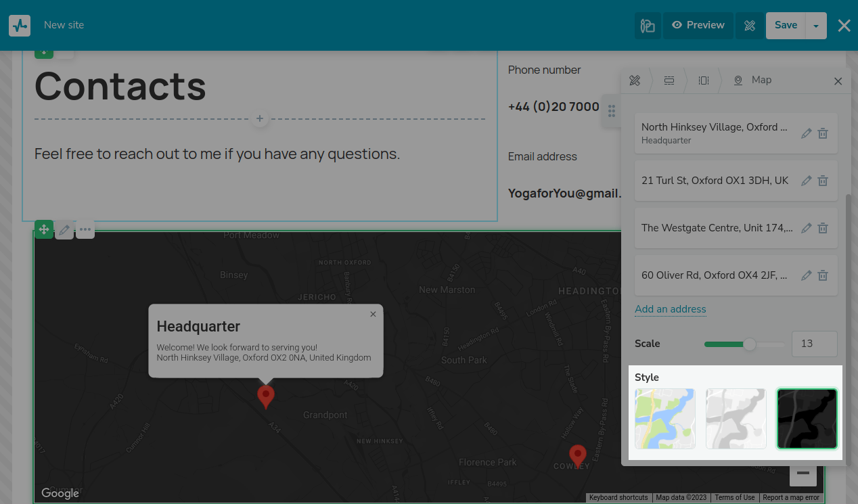Delete The Westgate Centre address
Viewport: 858px width, 504px height.
pyautogui.click(x=823, y=228)
